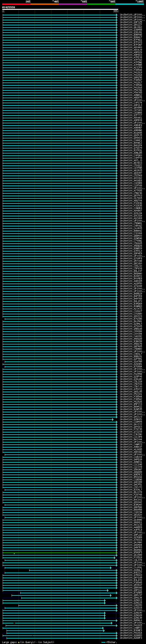This screenshot has width=146, height=644.
Task: Open hit UniRef100_P38548
Action: click(x=131, y=70)
